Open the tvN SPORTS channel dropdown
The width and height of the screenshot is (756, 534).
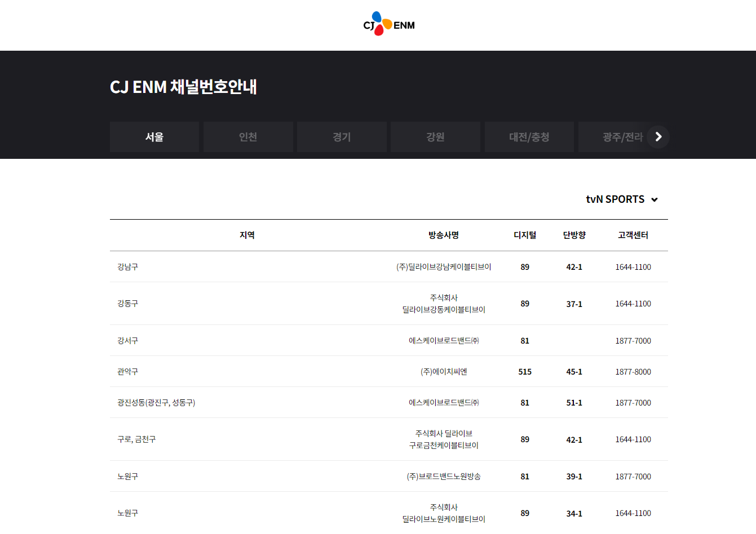pos(622,199)
